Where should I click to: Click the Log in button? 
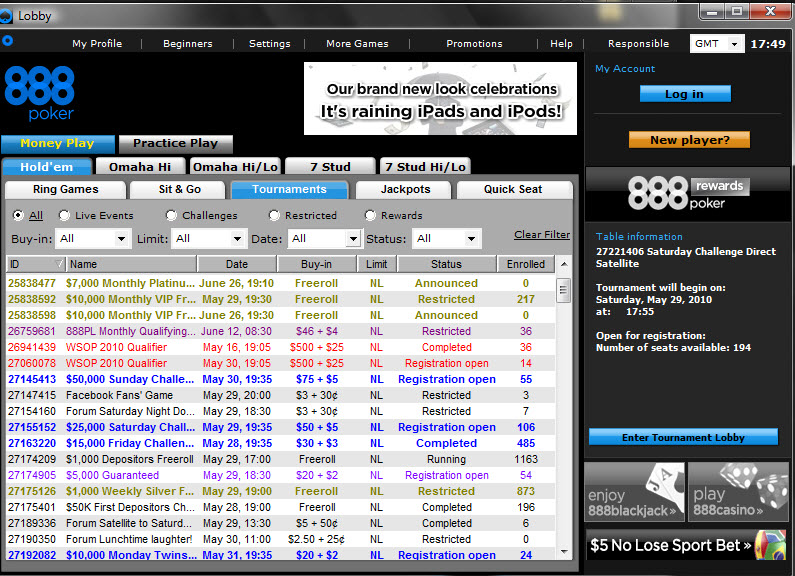[684, 94]
